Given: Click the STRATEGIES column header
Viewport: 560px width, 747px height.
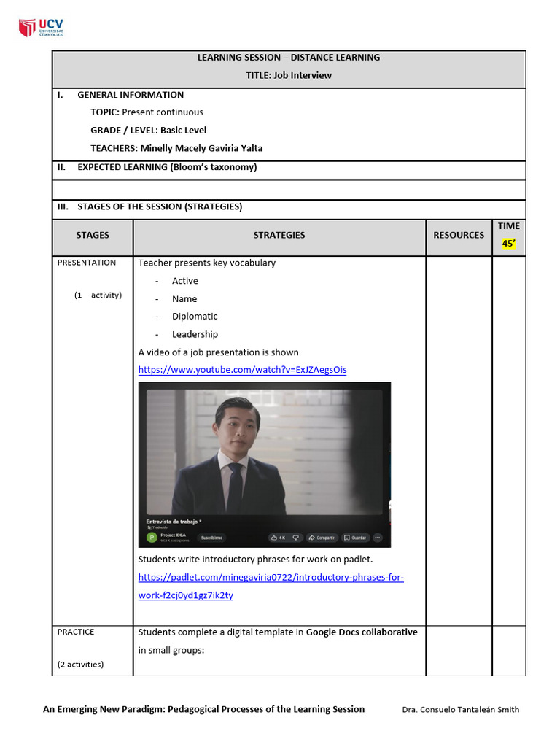Looking at the screenshot, I should click(279, 235).
